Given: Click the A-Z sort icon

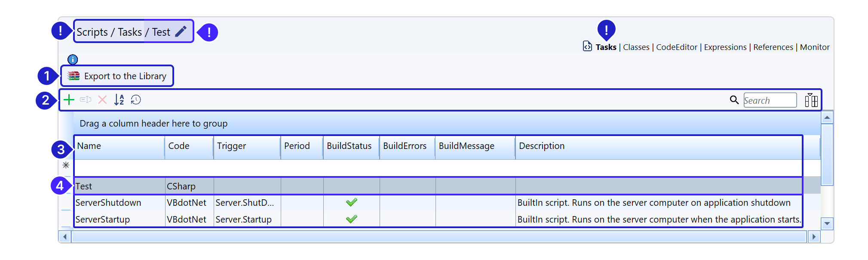Looking at the screenshot, I should tap(119, 100).
